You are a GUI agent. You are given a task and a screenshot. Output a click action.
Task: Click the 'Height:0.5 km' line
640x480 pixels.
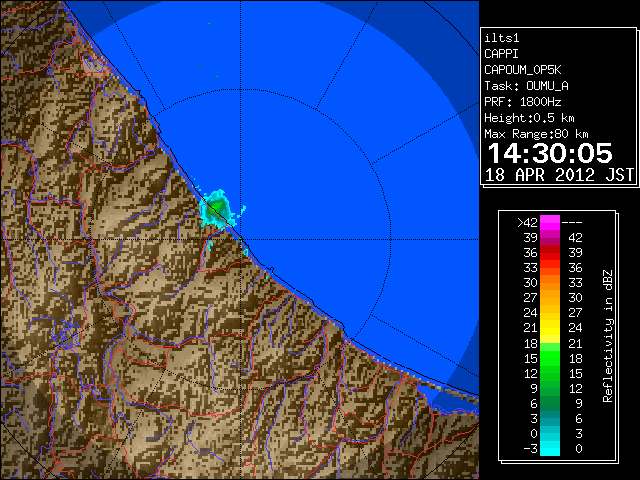click(x=529, y=118)
